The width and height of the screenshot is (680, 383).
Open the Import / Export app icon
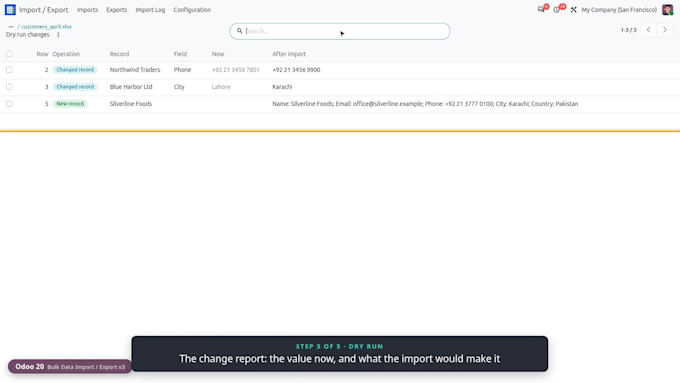pyautogui.click(x=10, y=10)
